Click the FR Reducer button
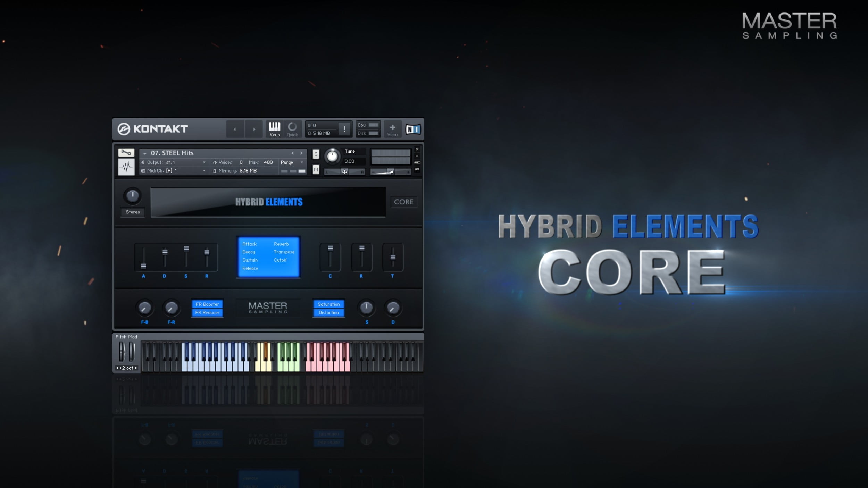This screenshot has height=488, width=868. (207, 312)
